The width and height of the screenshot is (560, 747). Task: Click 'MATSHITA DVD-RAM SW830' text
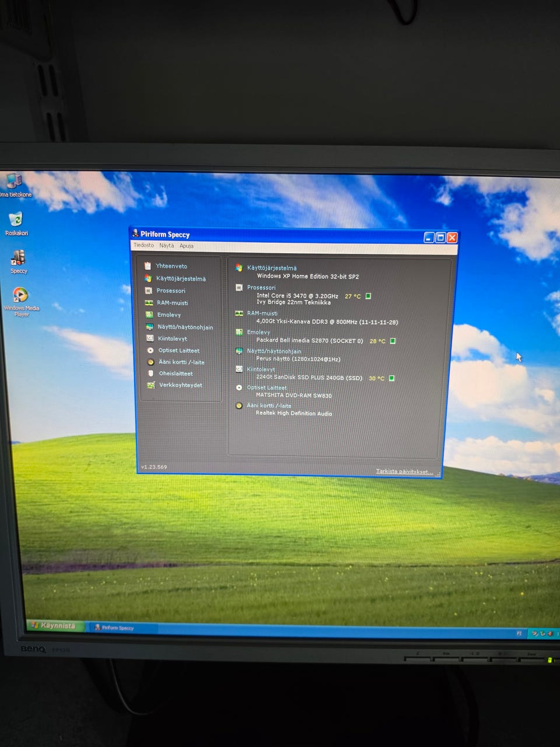point(294,396)
